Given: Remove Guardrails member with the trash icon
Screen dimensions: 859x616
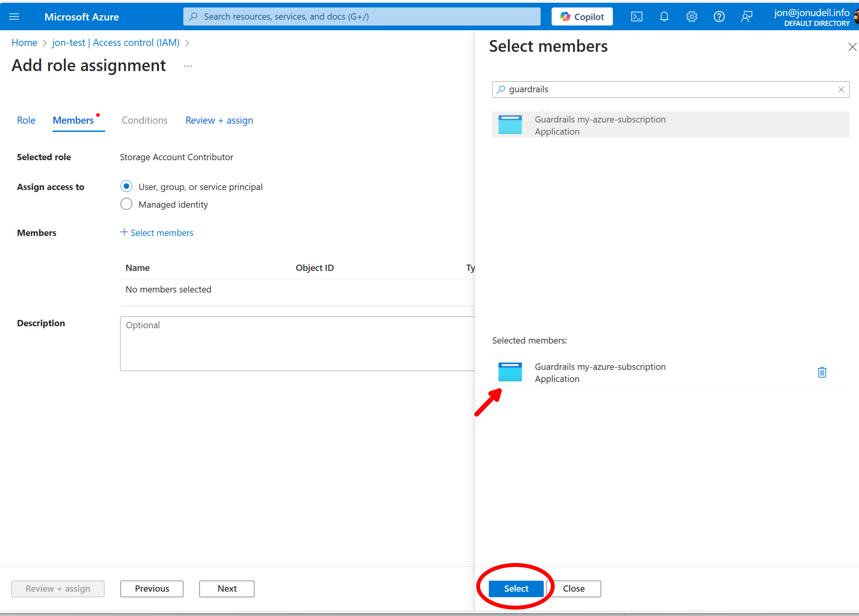Looking at the screenshot, I should click(x=822, y=372).
